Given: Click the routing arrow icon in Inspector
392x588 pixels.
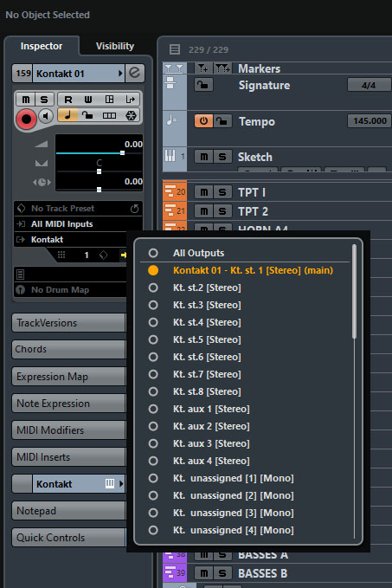Looking at the screenshot, I should 130,100.
